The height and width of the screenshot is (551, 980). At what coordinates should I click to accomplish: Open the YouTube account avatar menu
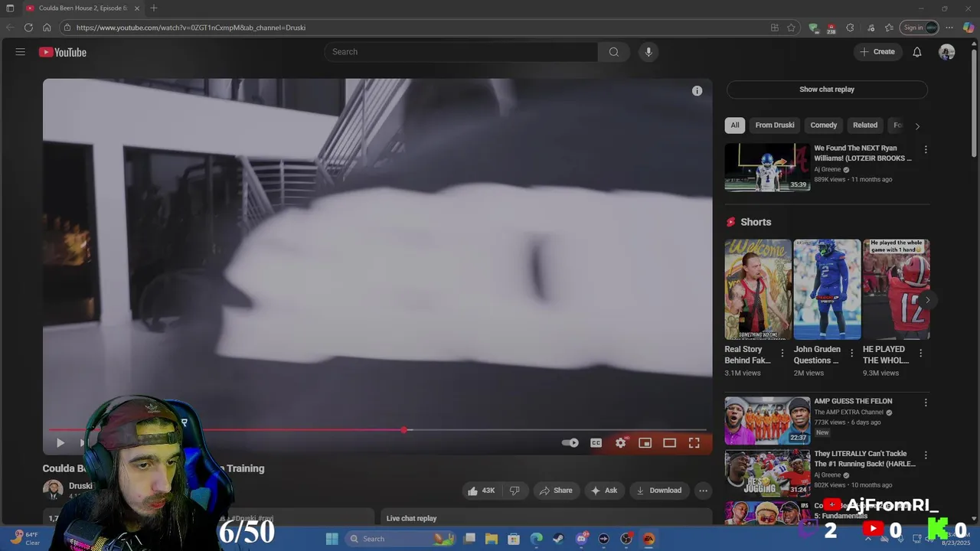[947, 52]
